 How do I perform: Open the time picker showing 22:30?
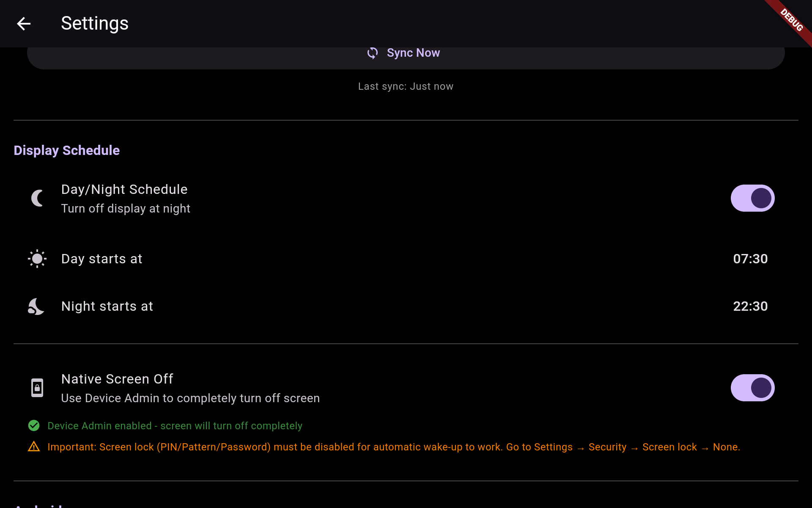tap(750, 306)
